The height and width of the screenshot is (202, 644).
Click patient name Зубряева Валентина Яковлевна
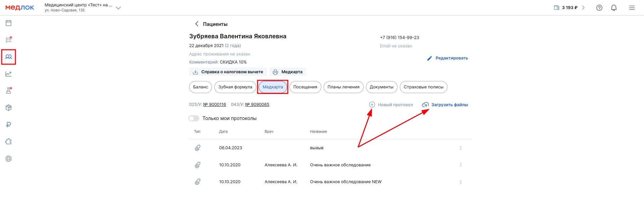(x=238, y=36)
